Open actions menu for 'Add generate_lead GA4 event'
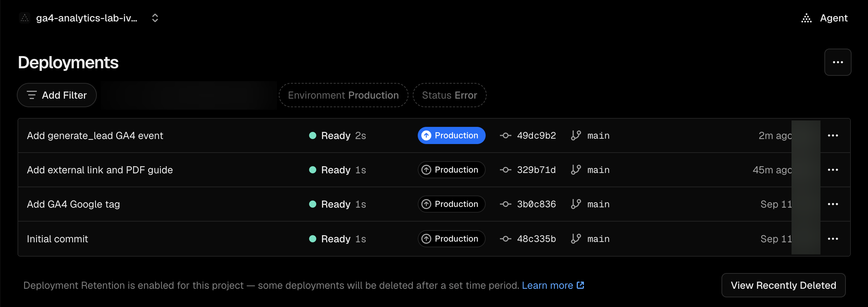 833,135
